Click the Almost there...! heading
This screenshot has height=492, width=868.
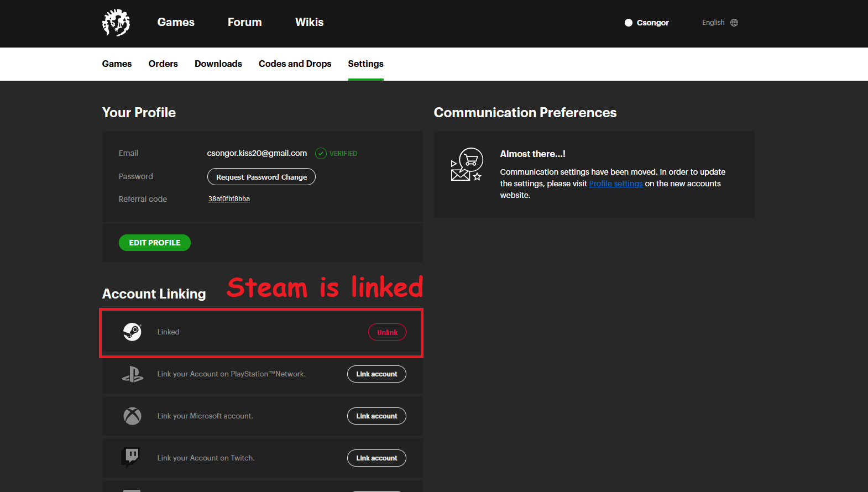[533, 154]
